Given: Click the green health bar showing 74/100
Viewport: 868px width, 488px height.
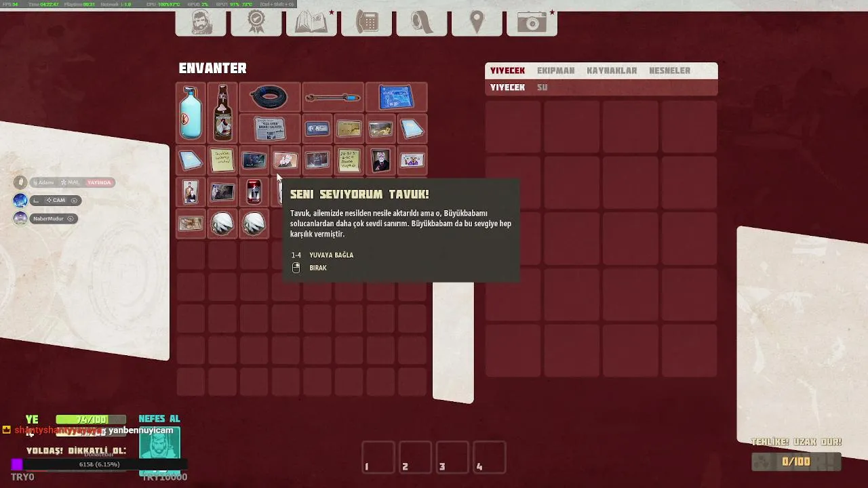Looking at the screenshot, I should pos(91,420).
